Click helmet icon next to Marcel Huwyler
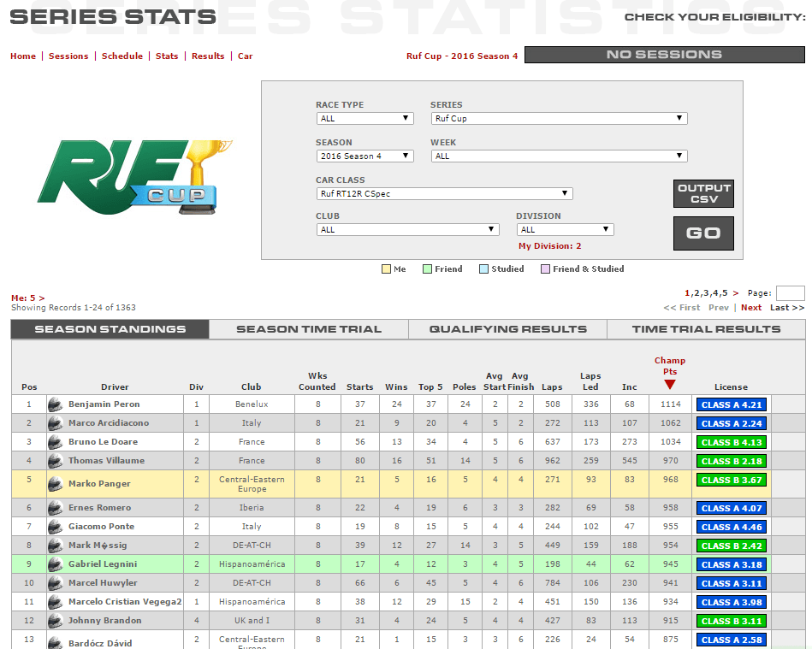Image resolution: width=812 pixels, height=649 pixels. click(55, 583)
